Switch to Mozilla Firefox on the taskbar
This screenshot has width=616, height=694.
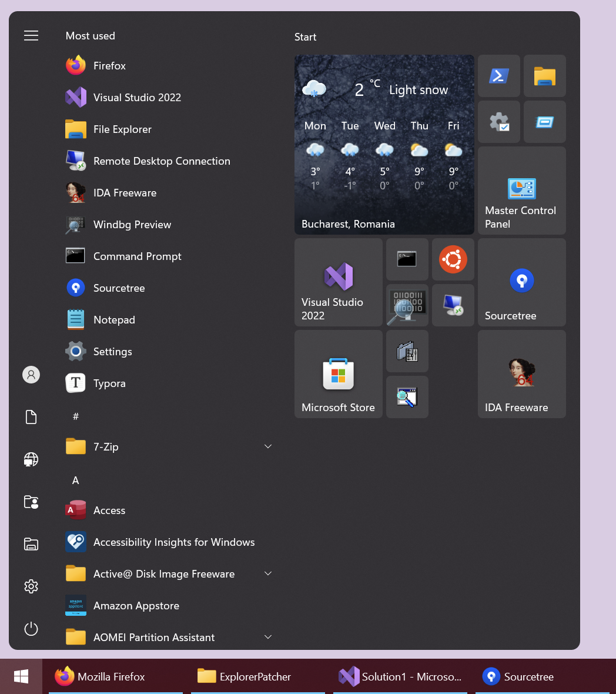click(x=116, y=676)
